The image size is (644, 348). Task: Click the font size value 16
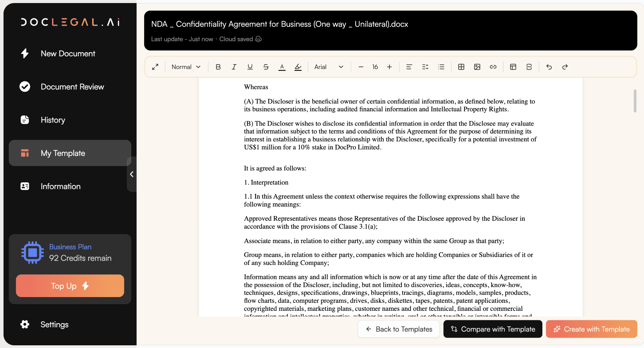pyautogui.click(x=375, y=67)
